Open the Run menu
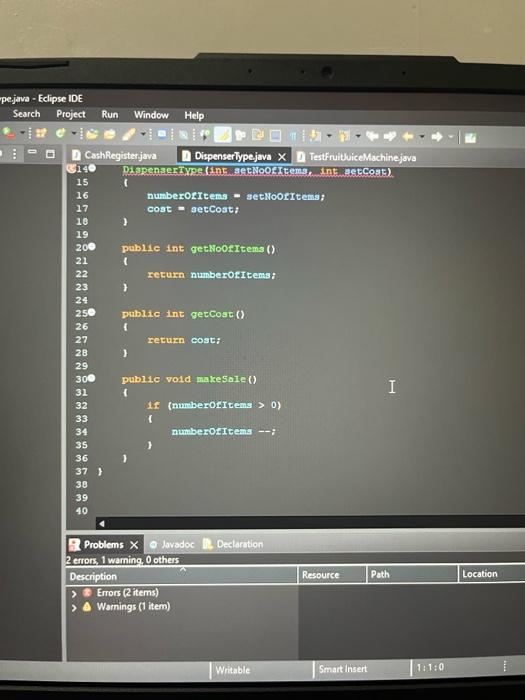Image resolution: width=525 pixels, height=700 pixels. coord(110,114)
